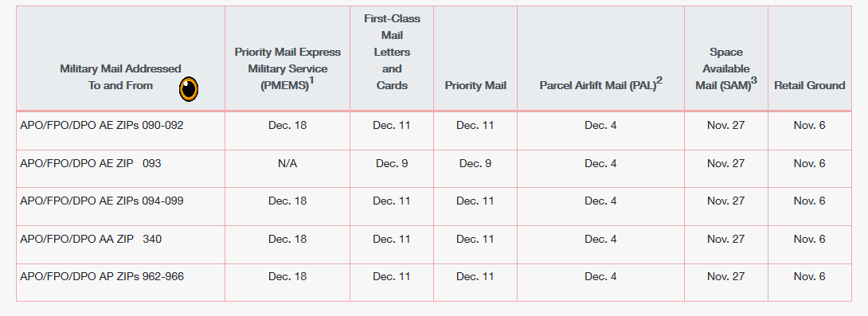Click the Dec. 9 Priority Mail cell
The width and height of the screenshot is (868, 316).
(475, 163)
